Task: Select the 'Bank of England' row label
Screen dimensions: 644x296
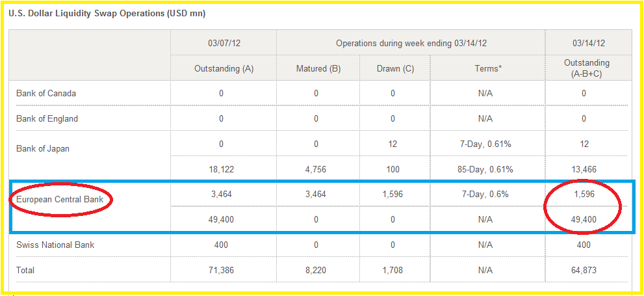Action: [47, 119]
